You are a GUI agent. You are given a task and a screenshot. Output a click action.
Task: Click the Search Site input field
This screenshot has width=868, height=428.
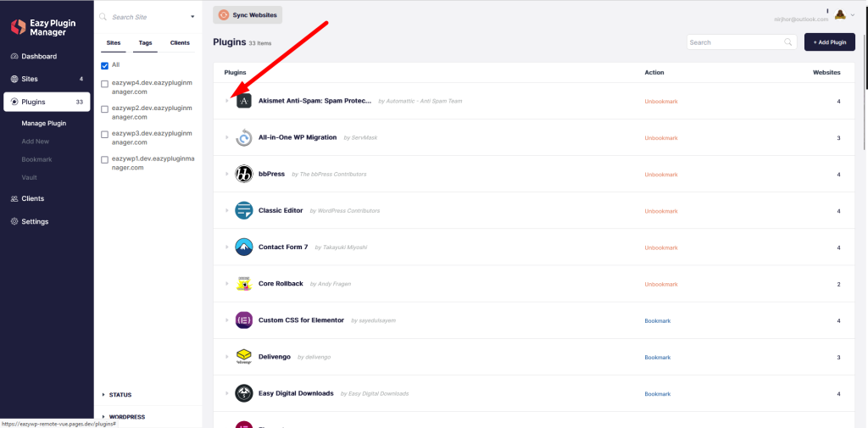click(147, 17)
